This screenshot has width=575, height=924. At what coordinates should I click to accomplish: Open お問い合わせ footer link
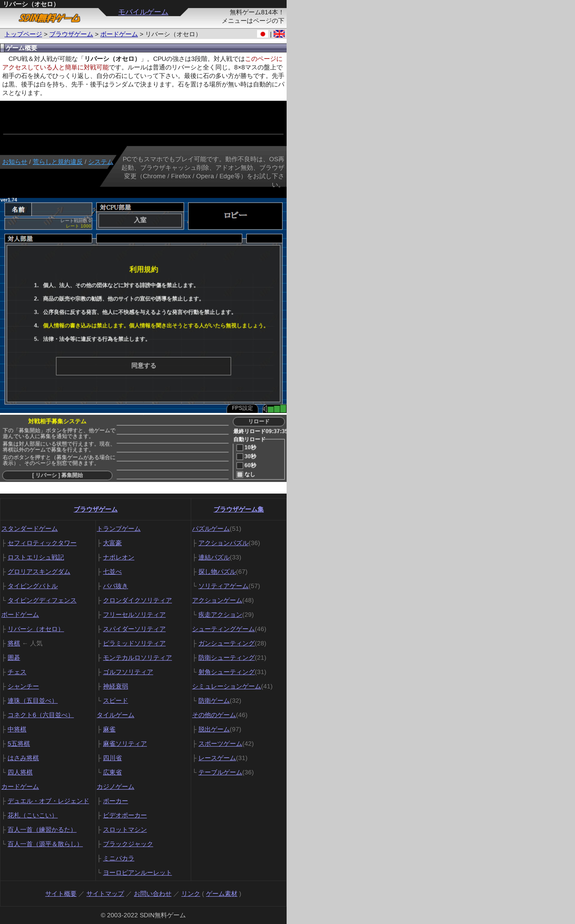click(x=153, y=894)
